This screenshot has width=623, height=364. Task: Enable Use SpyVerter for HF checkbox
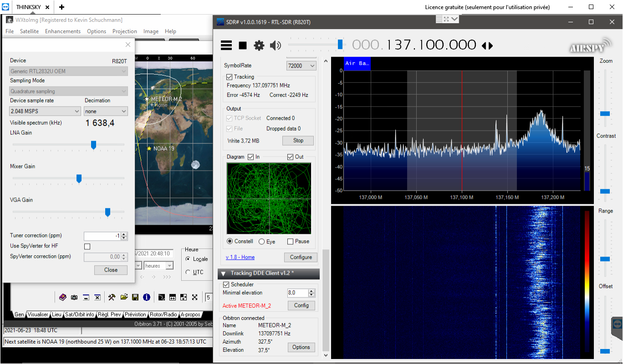pyautogui.click(x=87, y=246)
